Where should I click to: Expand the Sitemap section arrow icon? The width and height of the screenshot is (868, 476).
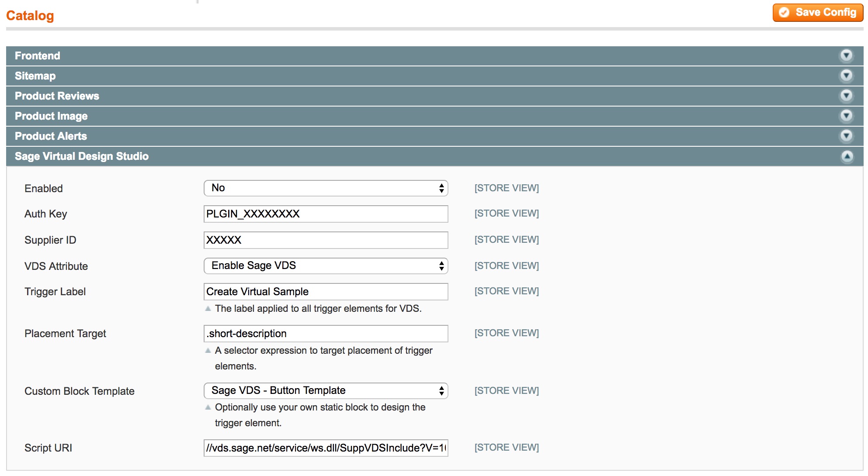(847, 76)
